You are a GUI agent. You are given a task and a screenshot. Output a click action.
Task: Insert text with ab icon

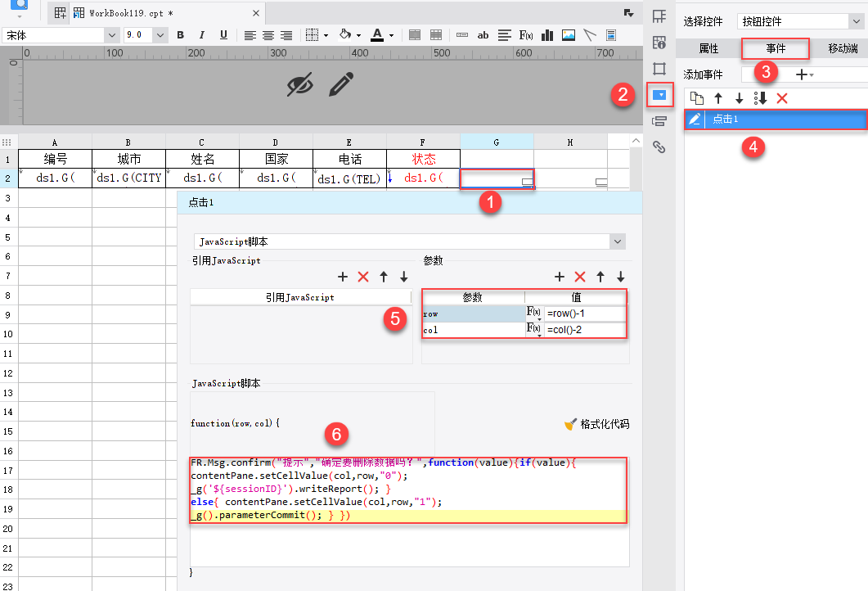coord(483,35)
